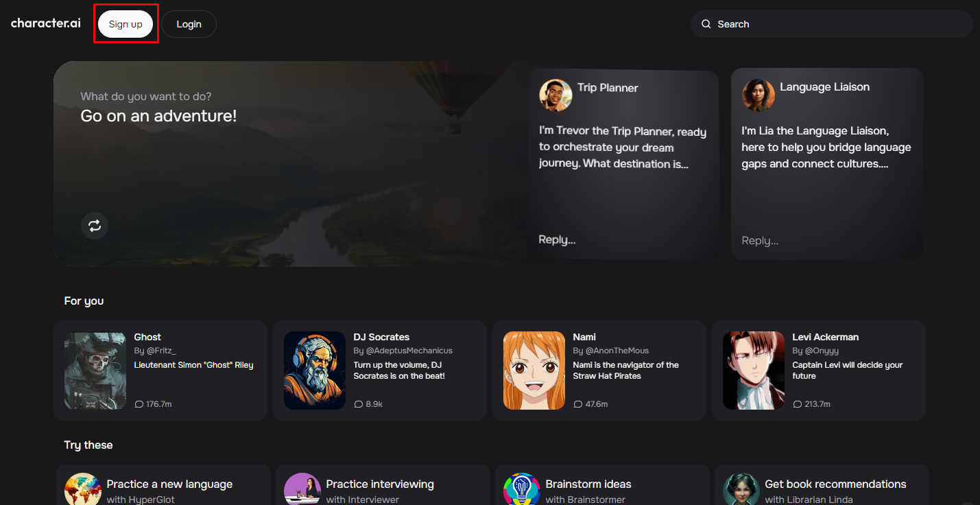Click 'Captain Levi will decide your future' text

coord(848,371)
